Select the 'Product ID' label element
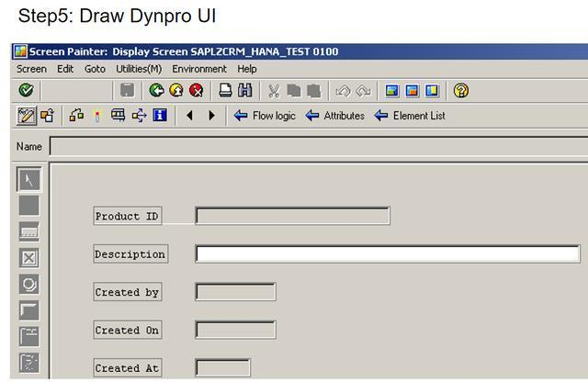588x382 pixels. click(128, 216)
